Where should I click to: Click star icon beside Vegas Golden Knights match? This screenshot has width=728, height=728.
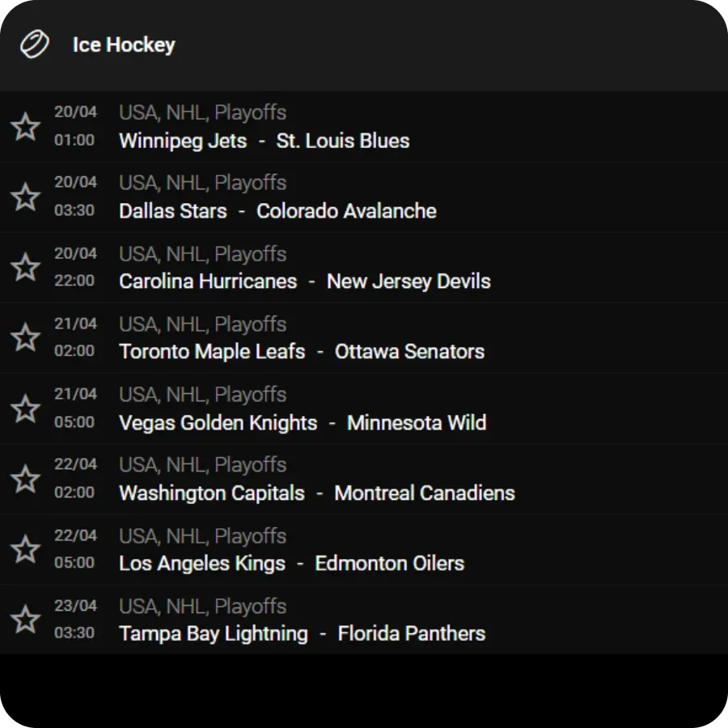pyautogui.click(x=26, y=408)
